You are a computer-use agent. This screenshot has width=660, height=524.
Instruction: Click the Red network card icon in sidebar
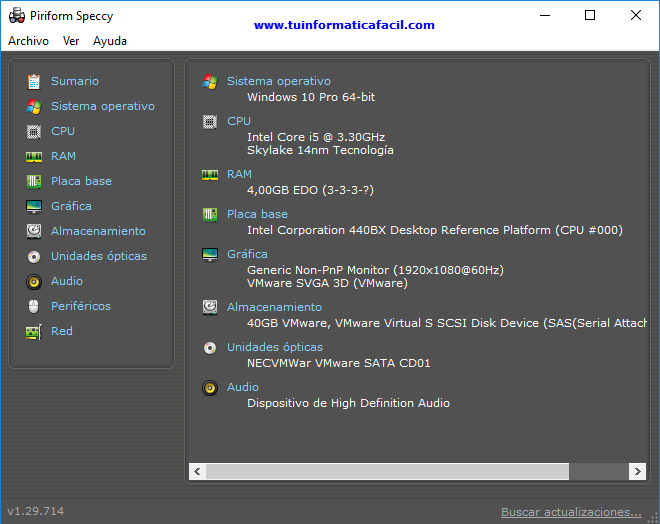pyautogui.click(x=34, y=332)
